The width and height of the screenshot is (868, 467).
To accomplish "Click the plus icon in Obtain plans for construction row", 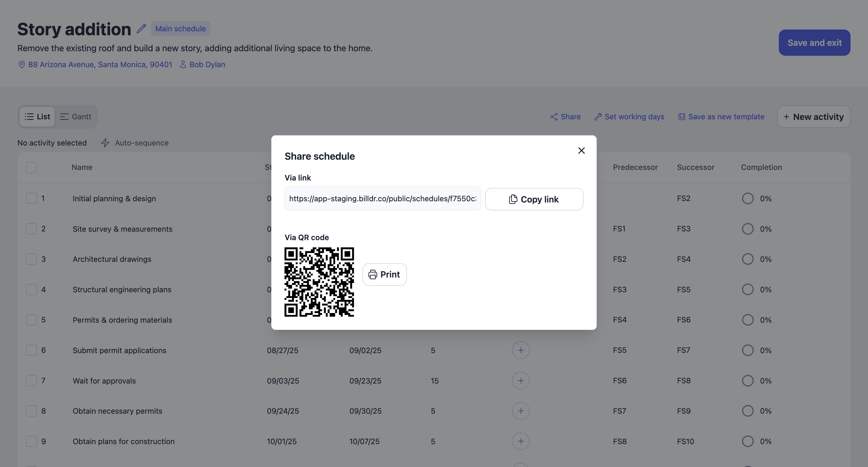I will 520,441.
